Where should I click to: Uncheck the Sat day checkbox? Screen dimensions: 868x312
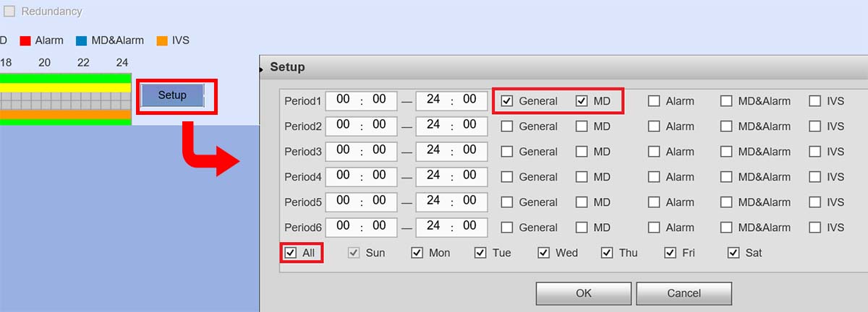[733, 253]
